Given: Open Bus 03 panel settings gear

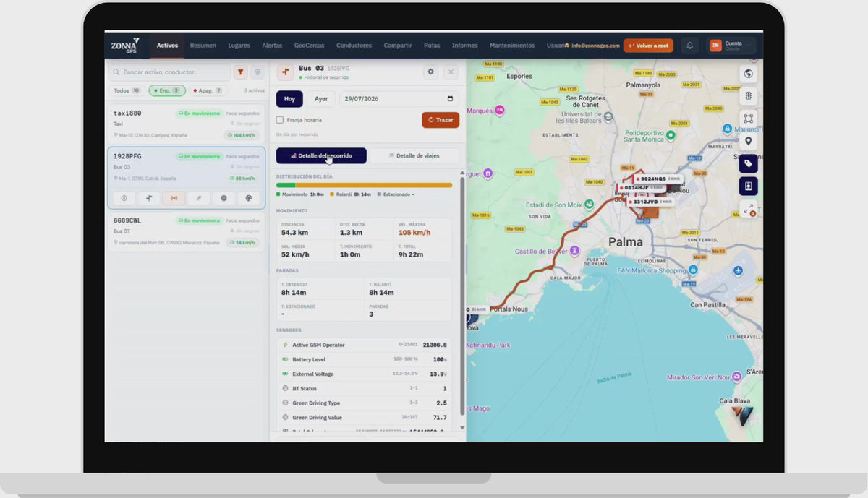Looking at the screenshot, I should pyautogui.click(x=431, y=72).
